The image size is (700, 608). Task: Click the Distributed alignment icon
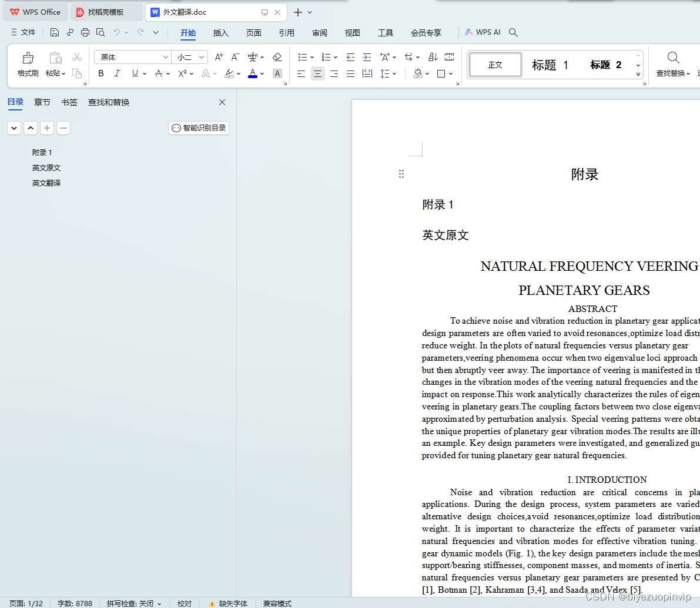367,73
